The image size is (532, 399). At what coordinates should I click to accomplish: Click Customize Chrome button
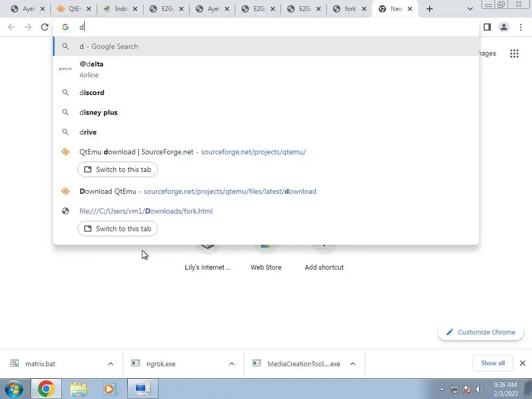coord(481,332)
